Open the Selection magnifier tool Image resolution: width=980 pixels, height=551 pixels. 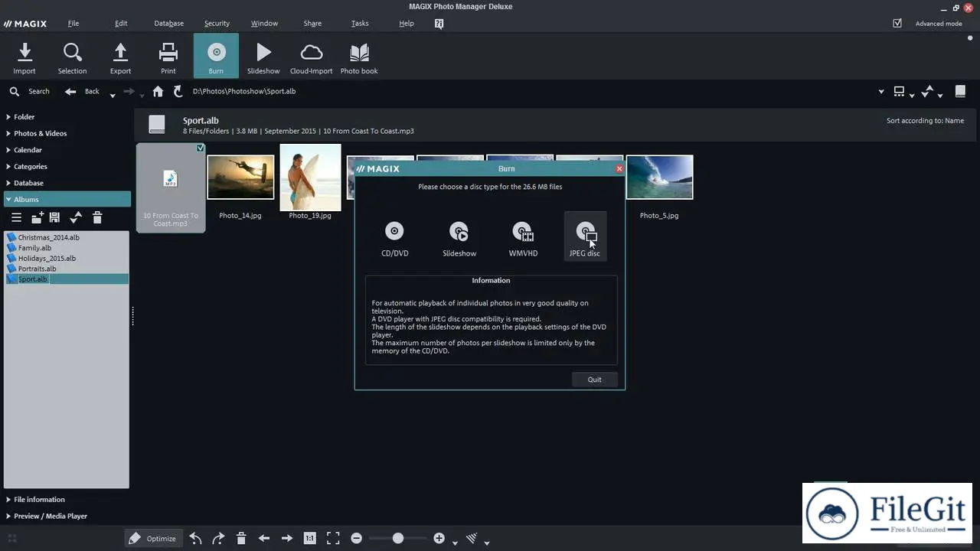pos(72,58)
